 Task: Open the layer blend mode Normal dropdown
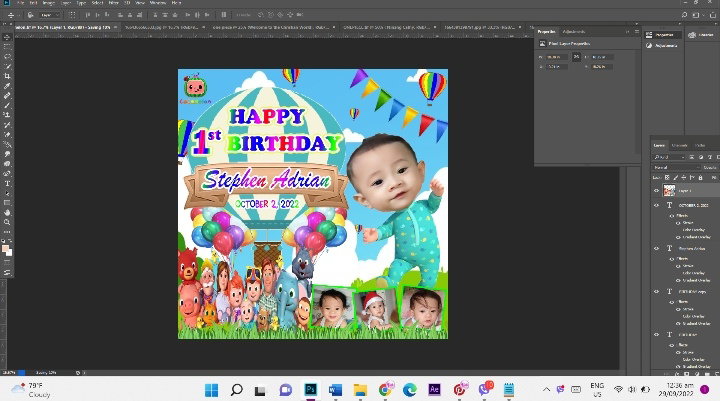pos(675,168)
